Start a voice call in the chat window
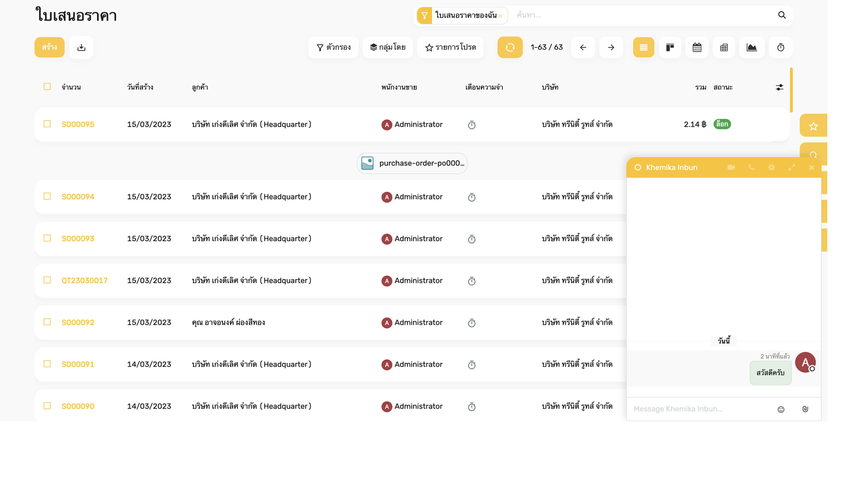The image size is (868, 488). point(751,167)
